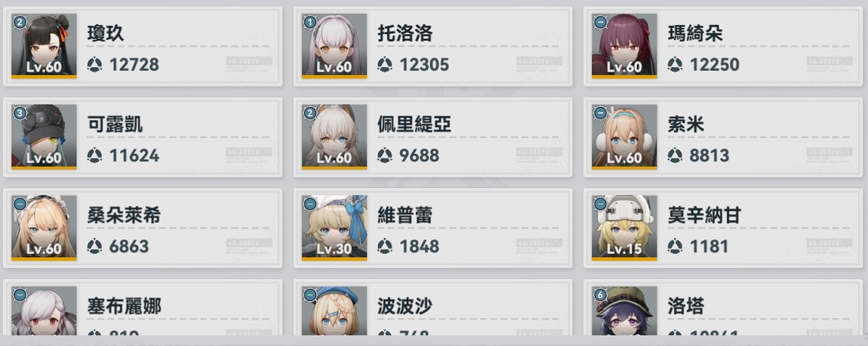Click the 洛塔 character name

tap(686, 305)
